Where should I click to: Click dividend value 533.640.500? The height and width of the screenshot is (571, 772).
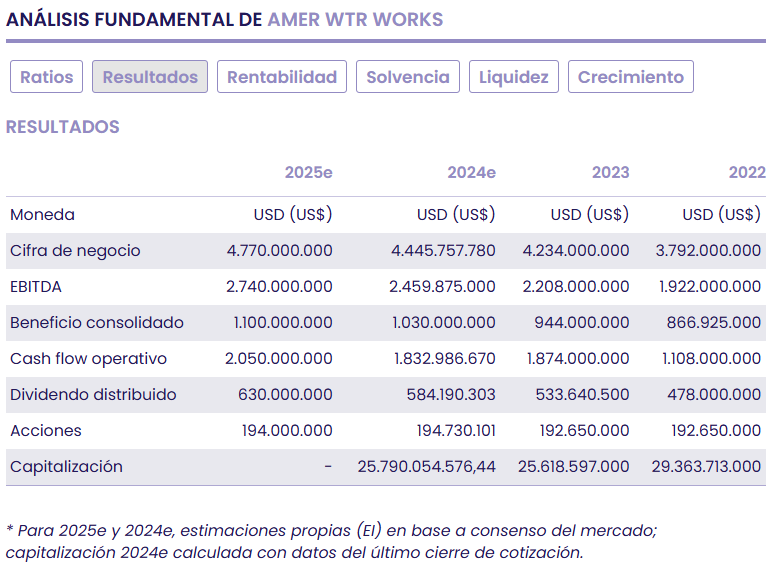pos(582,394)
